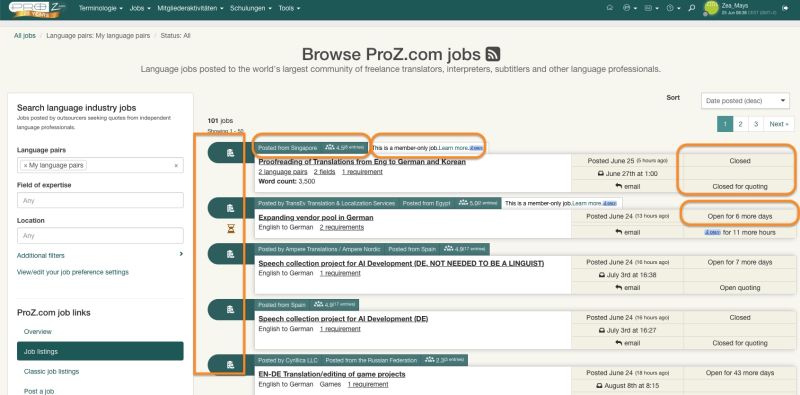The height and width of the screenshot is (395, 800).
Task: Click the hourglass icon beside Expanding vendor pool
Action: pos(231,229)
